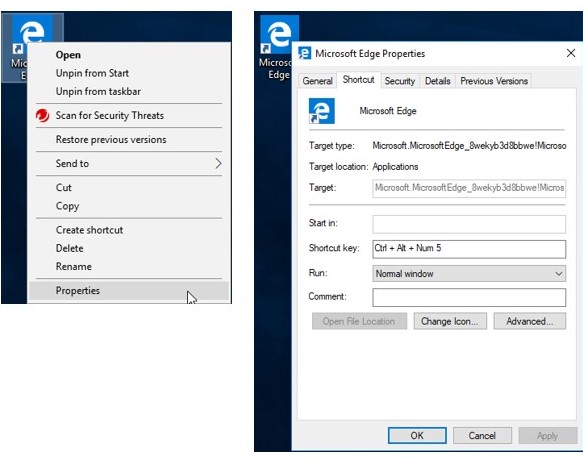Image resolution: width=583 pixels, height=463 pixels.
Task: Click the large Edge icon in the Shortcut tab
Action: 322,111
